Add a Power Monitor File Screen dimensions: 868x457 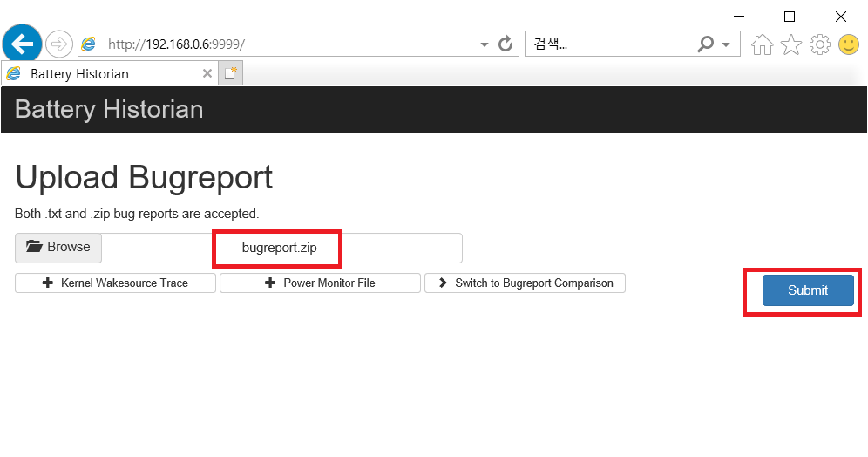pyautogui.click(x=320, y=283)
